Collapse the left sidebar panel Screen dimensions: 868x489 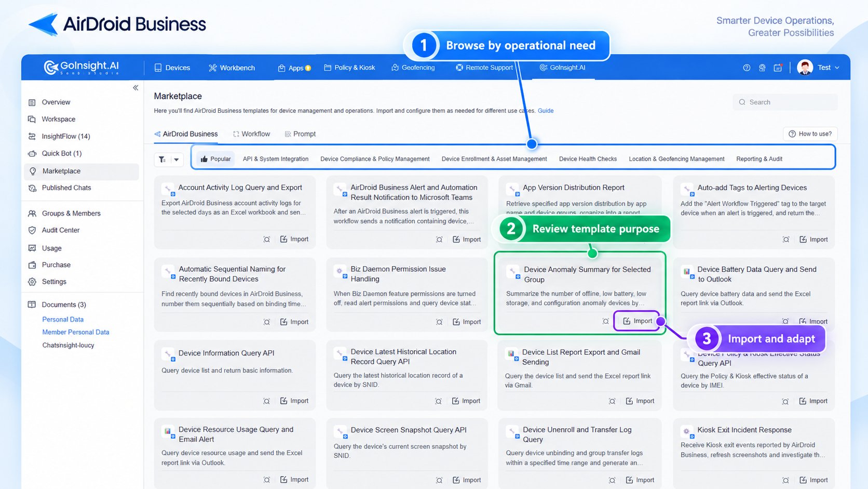pos(135,88)
